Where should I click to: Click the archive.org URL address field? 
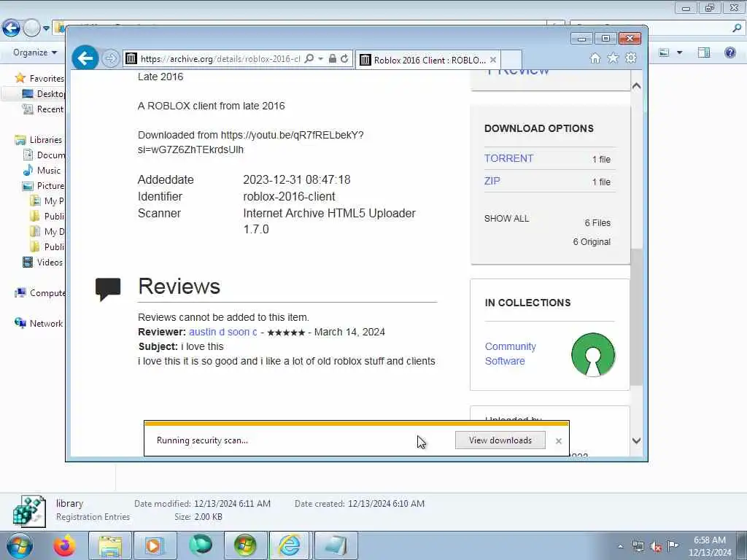coord(220,59)
